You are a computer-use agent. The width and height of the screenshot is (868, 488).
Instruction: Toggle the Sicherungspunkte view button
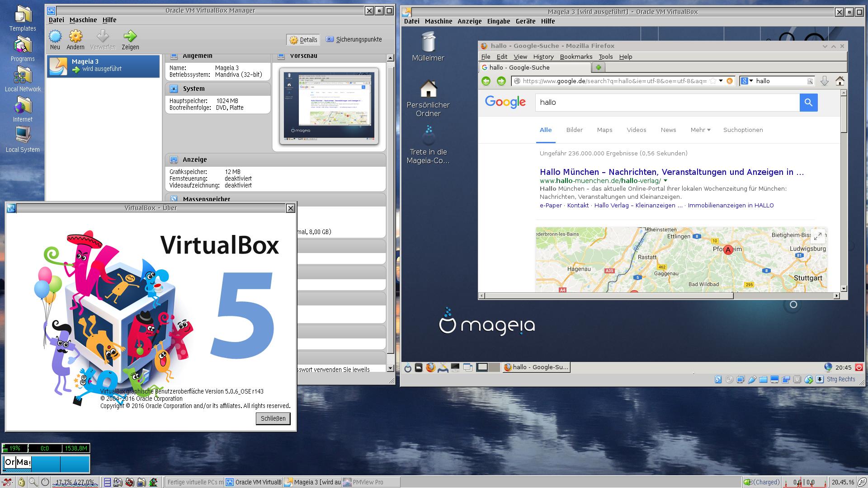354,40
